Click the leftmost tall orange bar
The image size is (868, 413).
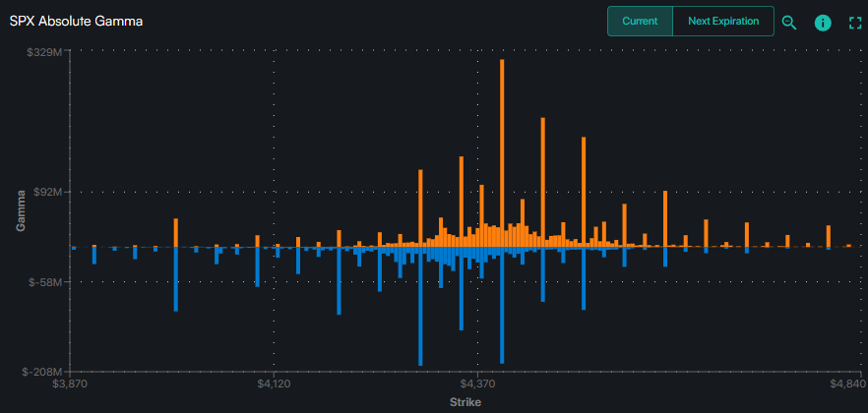click(x=175, y=233)
